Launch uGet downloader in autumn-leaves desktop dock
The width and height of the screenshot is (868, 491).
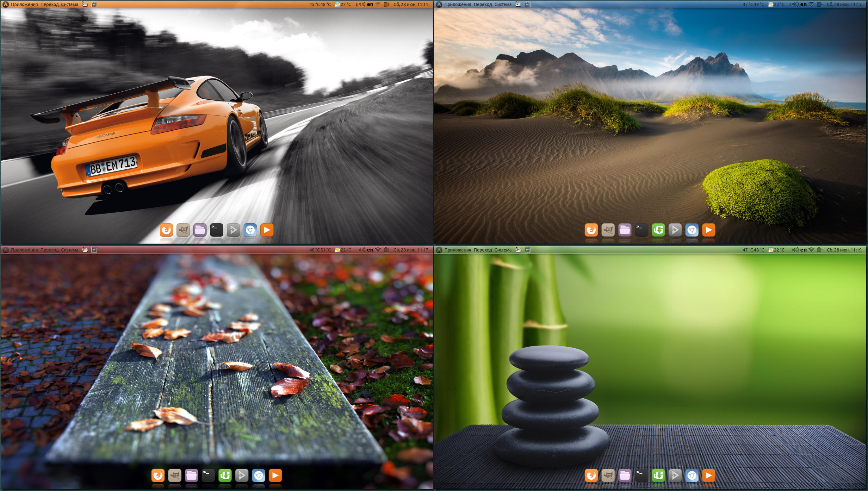click(225, 475)
